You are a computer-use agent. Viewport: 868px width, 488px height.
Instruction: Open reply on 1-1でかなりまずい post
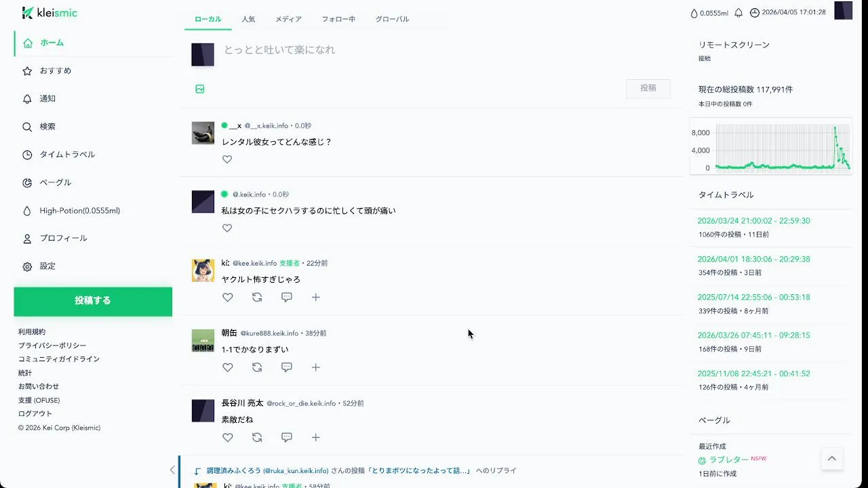point(287,367)
